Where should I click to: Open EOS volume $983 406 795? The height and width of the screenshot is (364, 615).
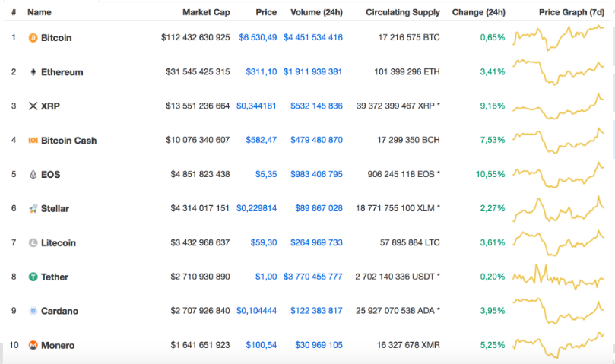pos(316,174)
